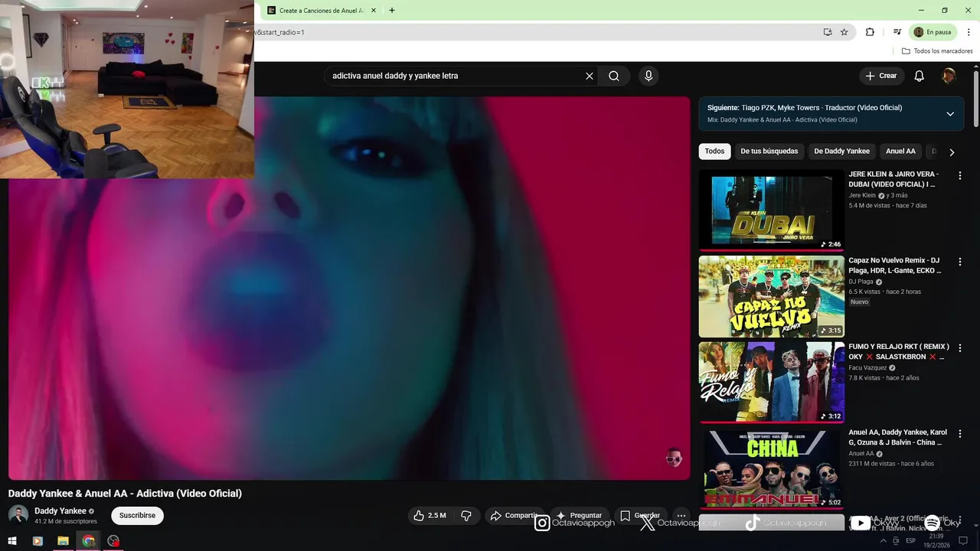Open more actions ellipsis below video
Image resolution: width=980 pixels, height=551 pixels.
click(x=681, y=516)
